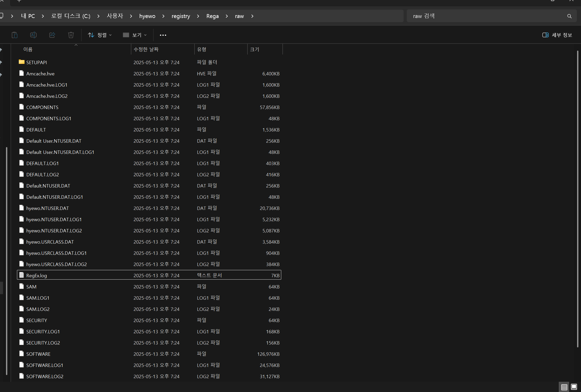Click the file list vertical scrollbar
This screenshot has width=581, height=392.
pyautogui.click(x=578, y=198)
